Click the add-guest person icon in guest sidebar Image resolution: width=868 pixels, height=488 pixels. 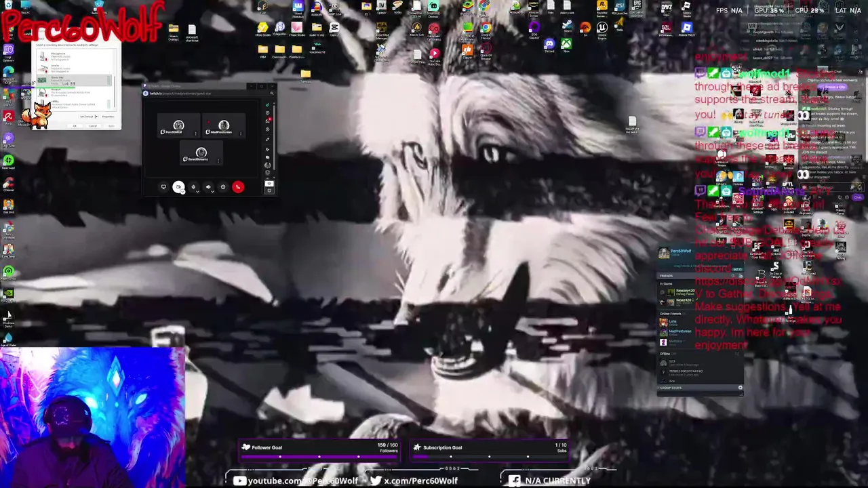[x=267, y=149]
